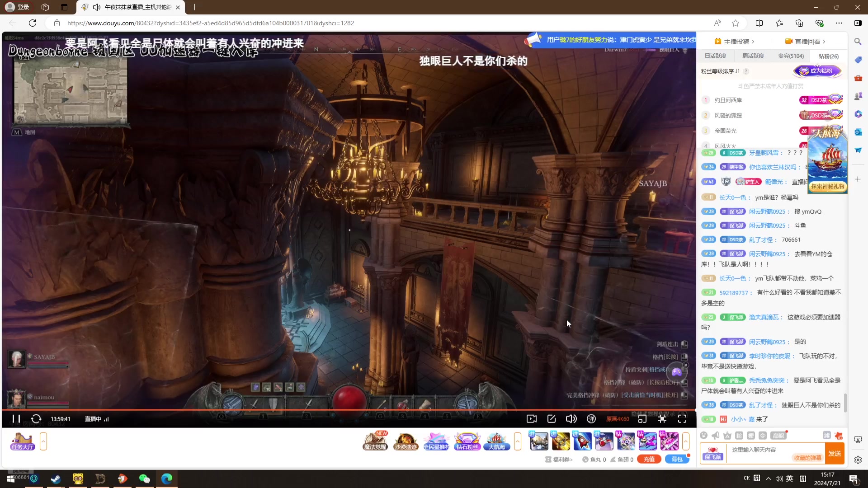
Task: Mute the player volume speaker
Action: pyautogui.click(x=571, y=419)
